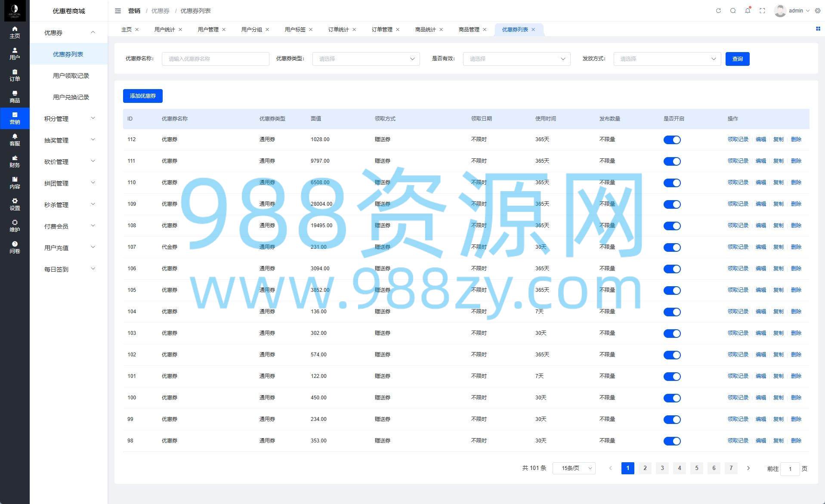Open the 发放方式 dropdown filter
Viewport: 825px width, 504px height.
(x=667, y=59)
